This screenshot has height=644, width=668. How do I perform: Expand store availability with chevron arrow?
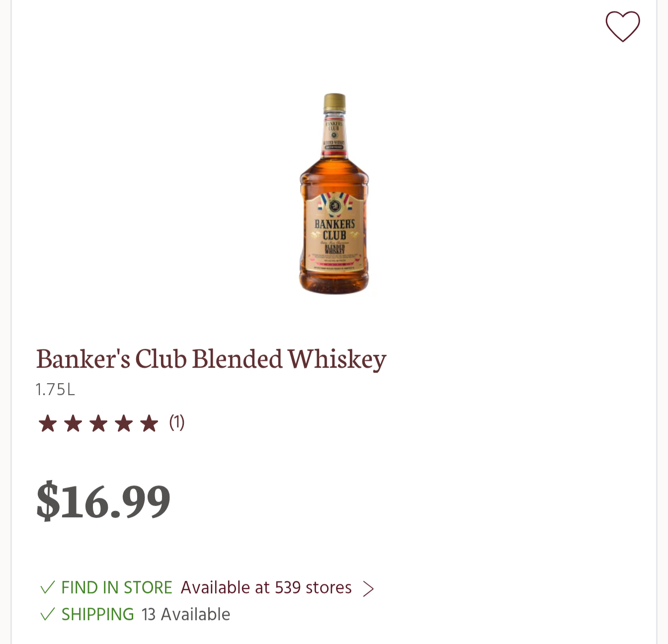[x=368, y=589]
